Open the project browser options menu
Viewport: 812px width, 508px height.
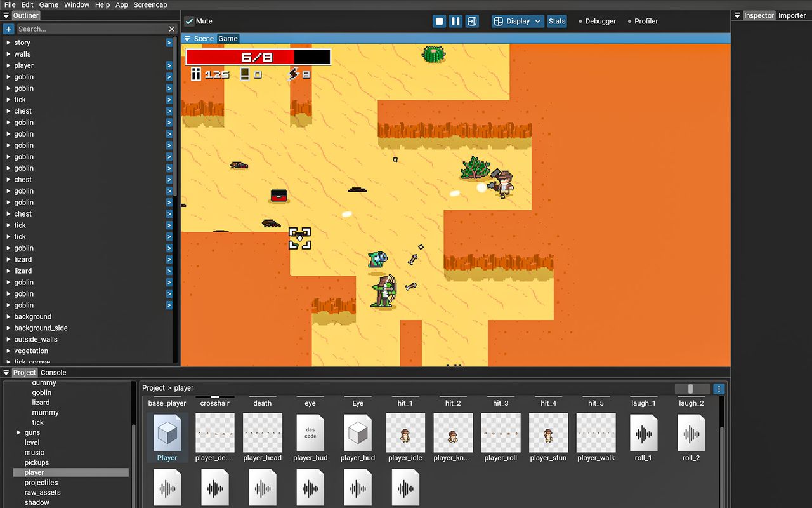click(719, 389)
